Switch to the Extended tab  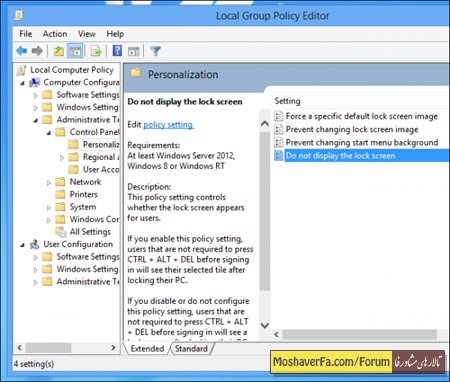pyautogui.click(x=147, y=349)
